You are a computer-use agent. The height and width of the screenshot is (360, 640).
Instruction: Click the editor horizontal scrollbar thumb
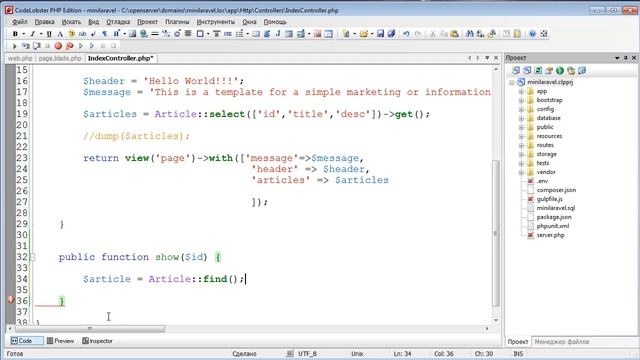click(90, 329)
